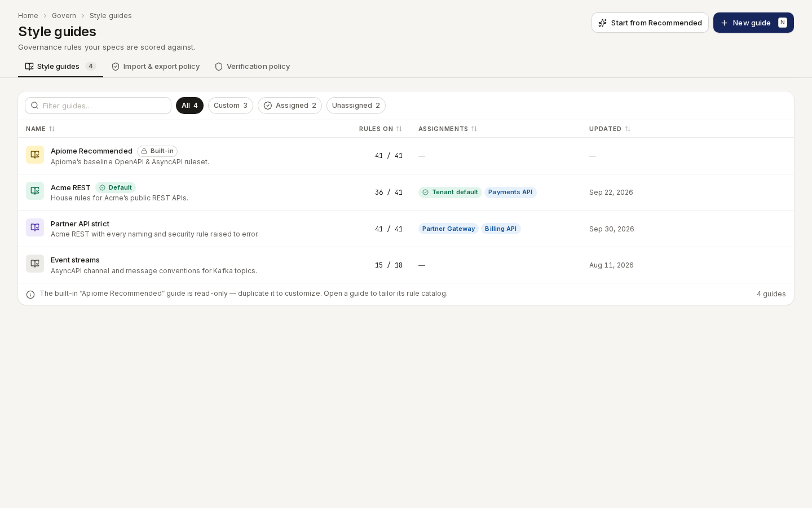Switch to the Style guides tab

coord(60,67)
